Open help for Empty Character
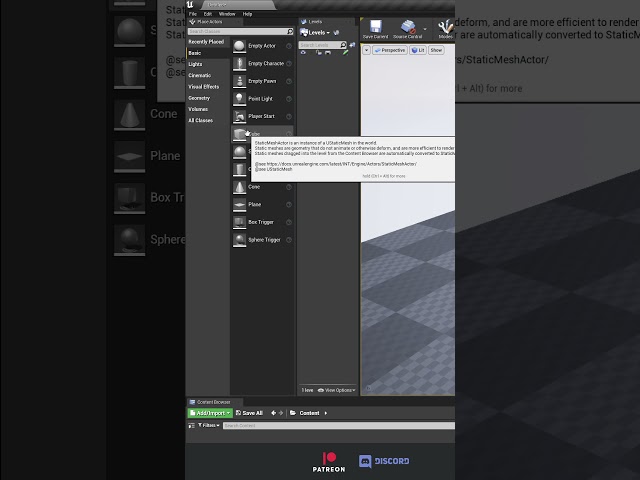This screenshot has width=640, height=480. [289, 64]
